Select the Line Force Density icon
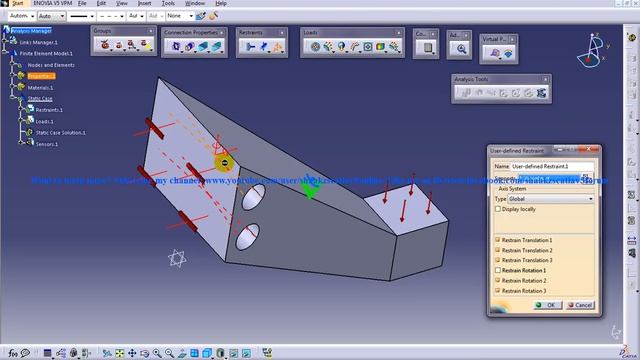Viewport: 640px width, 360px height. click(354, 47)
